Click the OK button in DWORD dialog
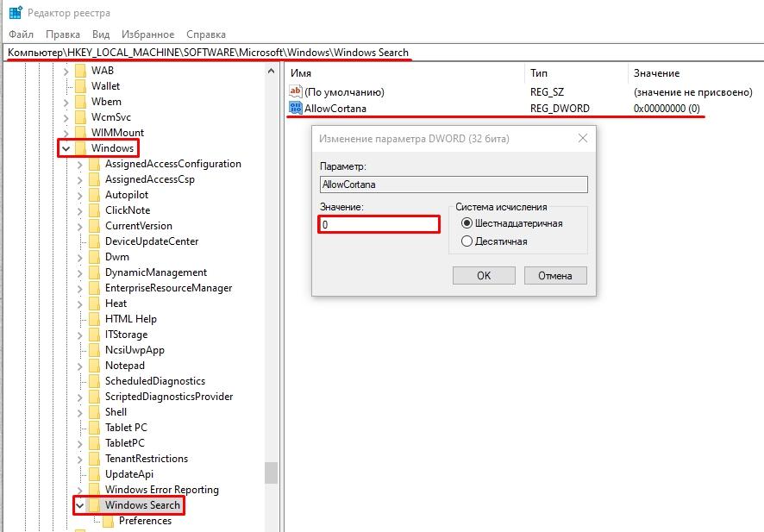The height and width of the screenshot is (532, 764). point(484,275)
